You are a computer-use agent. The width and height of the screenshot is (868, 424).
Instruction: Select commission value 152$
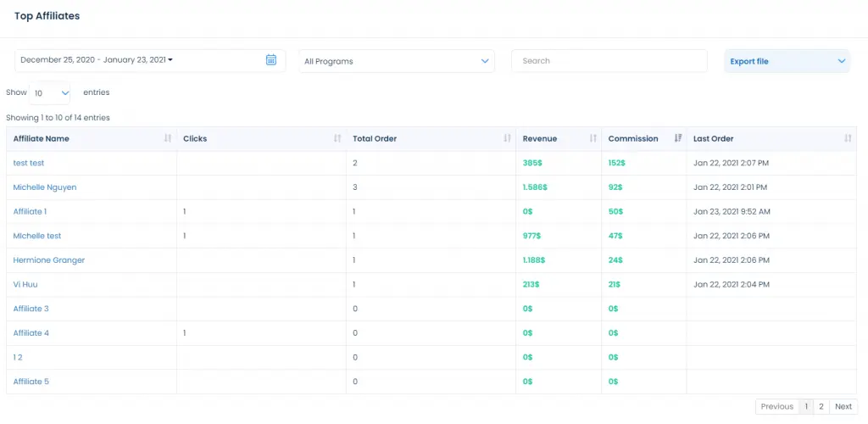[617, 164]
